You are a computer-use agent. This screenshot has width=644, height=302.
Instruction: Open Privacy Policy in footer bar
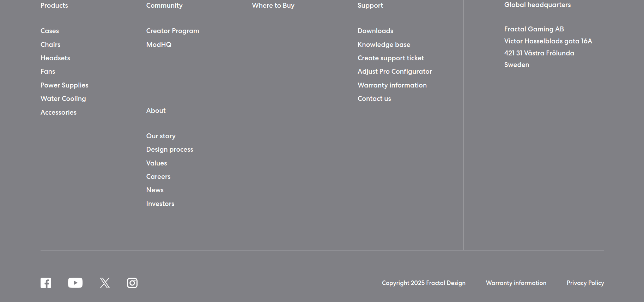tap(585, 283)
